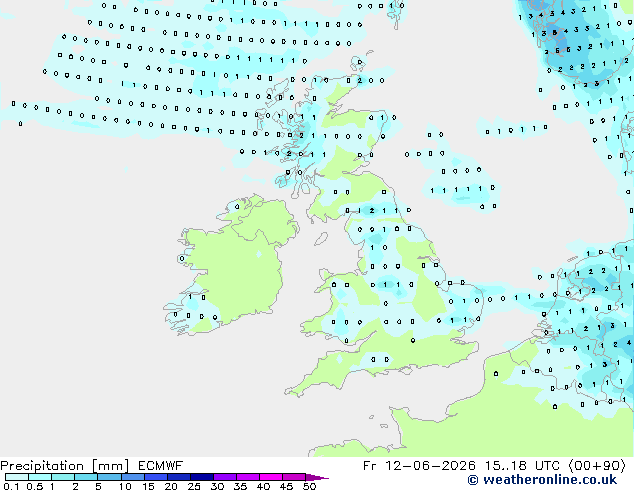This screenshot has width=634, height=490.
Task: Select the legend swatch between 15 and 20
Action: [x=155, y=477]
